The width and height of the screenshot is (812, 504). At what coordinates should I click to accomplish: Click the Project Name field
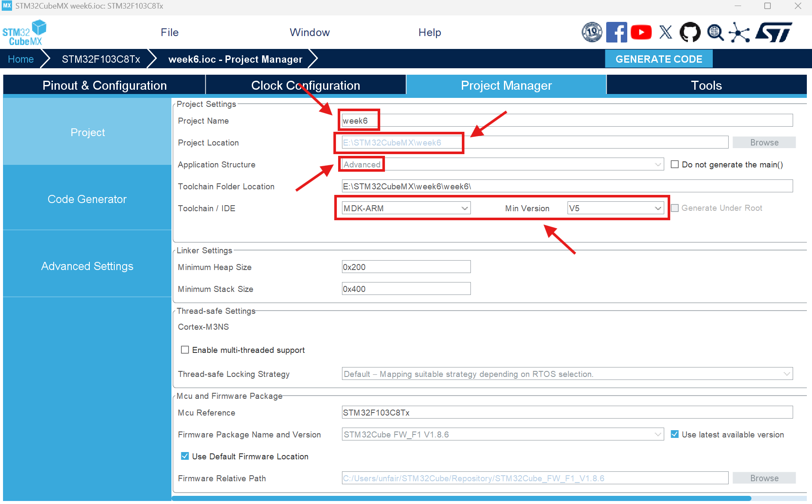pos(567,121)
